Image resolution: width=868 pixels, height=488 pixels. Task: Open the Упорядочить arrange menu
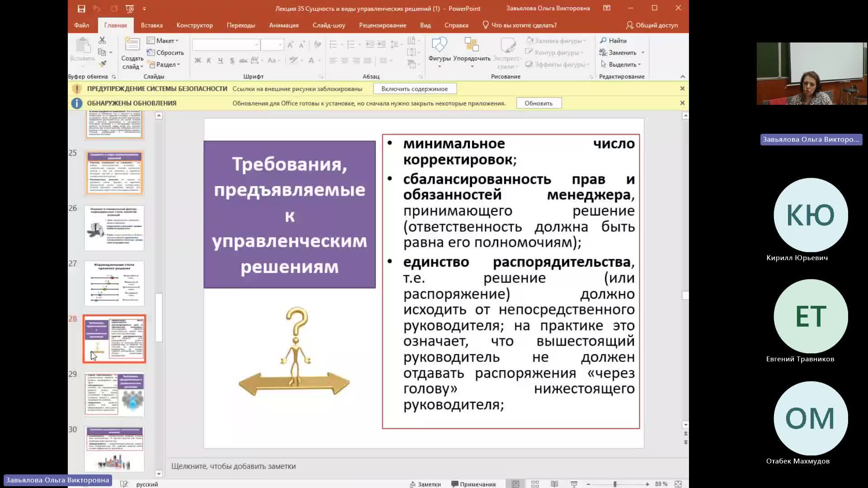point(472,52)
